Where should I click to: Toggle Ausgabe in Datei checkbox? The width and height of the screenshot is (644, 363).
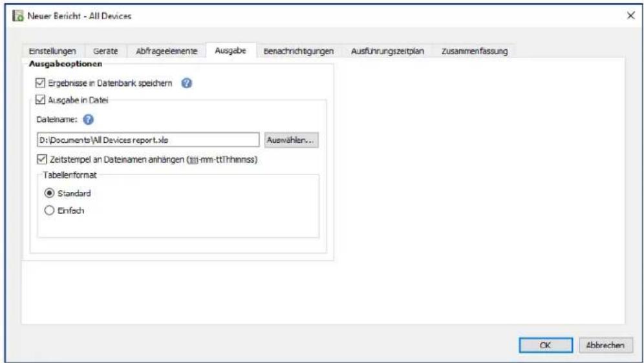(x=40, y=99)
